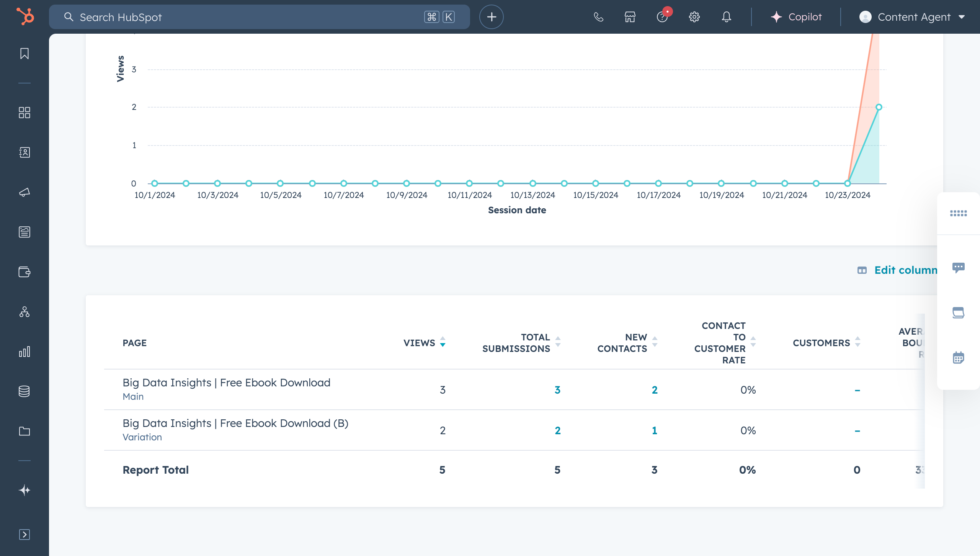Viewport: 980px width, 556px height.
Task: Open Marketplace storefront icon
Action: coord(630,17)
